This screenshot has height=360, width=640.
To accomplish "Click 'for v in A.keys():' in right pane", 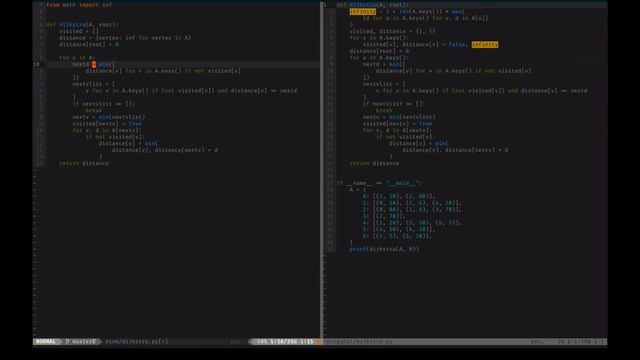I will point(379,38).
